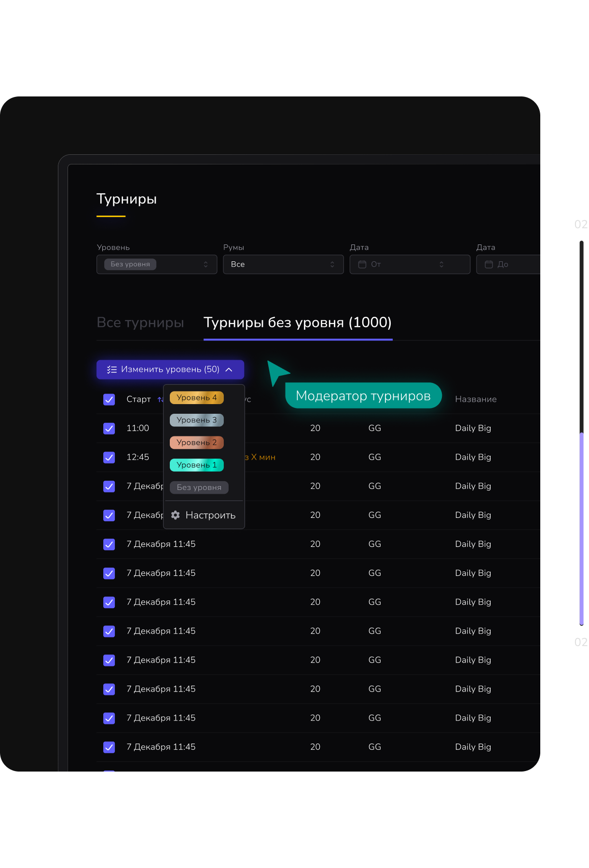Open the Дата От date picker
The width and height of the screenshot is (589, 868).
[x=410, y=264]
